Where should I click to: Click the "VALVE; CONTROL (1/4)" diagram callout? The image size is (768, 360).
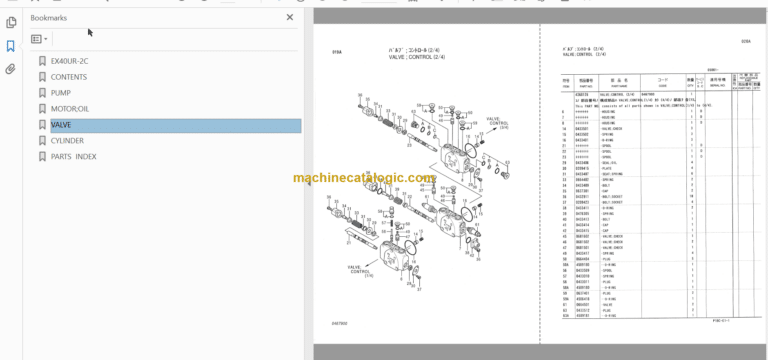(360, 272)
